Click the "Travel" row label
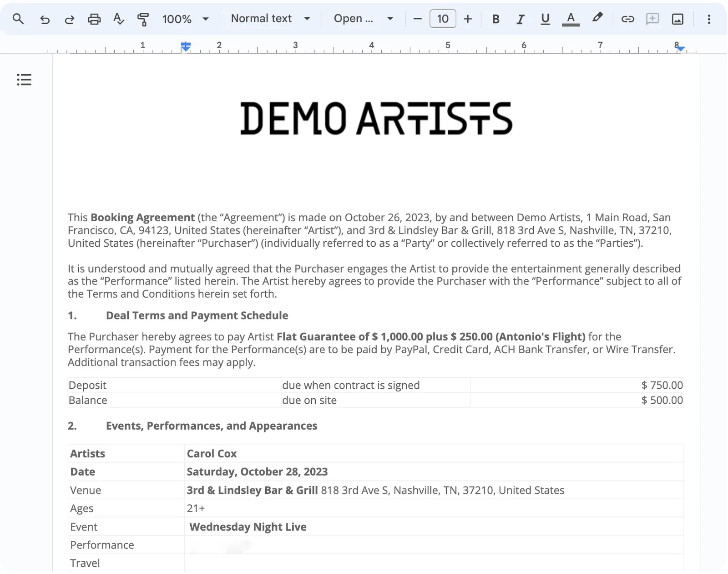 pos(85,563)
